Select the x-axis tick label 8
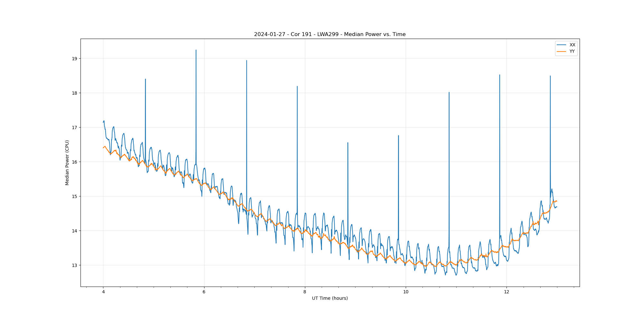Screen dimensions: 644x322 305,292
